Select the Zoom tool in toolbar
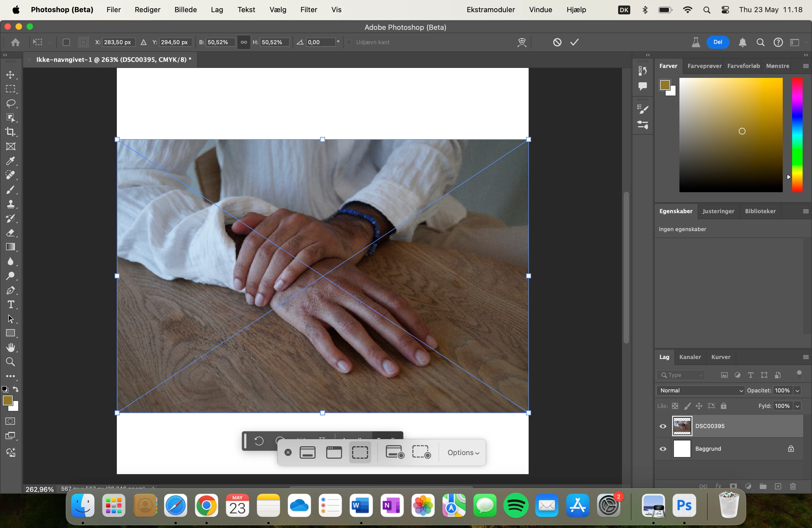812x528 pixels. (10, 362)
